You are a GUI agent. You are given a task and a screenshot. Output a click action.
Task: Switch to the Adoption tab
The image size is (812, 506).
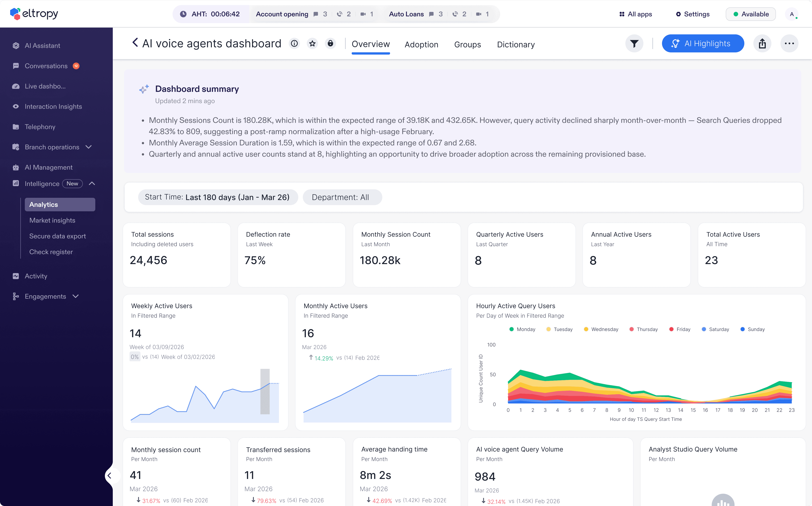tap(421, 45)
